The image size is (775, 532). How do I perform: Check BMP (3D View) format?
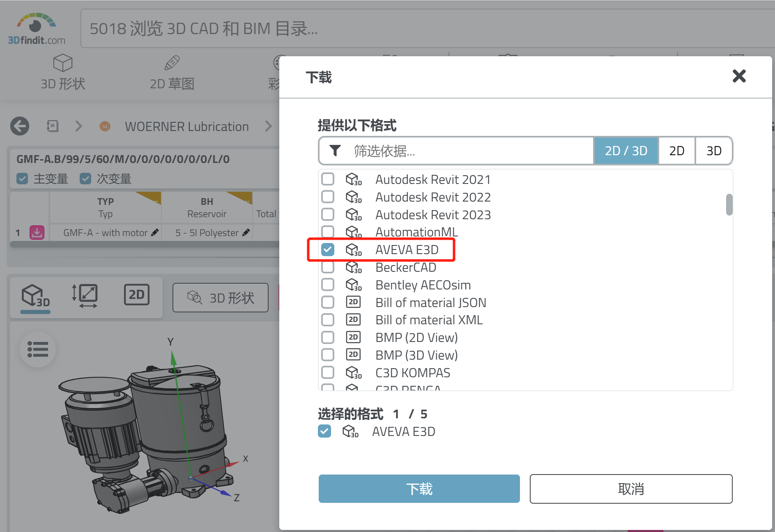(x=328, y=355)
